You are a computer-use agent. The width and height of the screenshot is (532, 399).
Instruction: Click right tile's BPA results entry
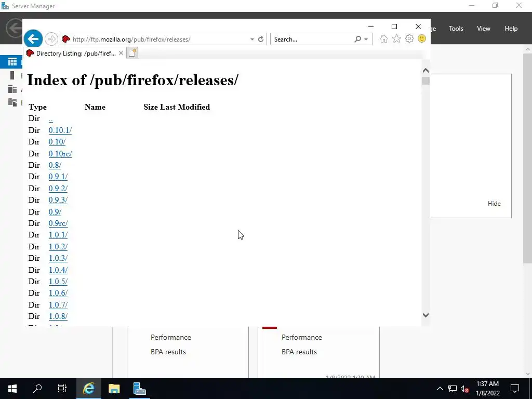tap(299, 352)
